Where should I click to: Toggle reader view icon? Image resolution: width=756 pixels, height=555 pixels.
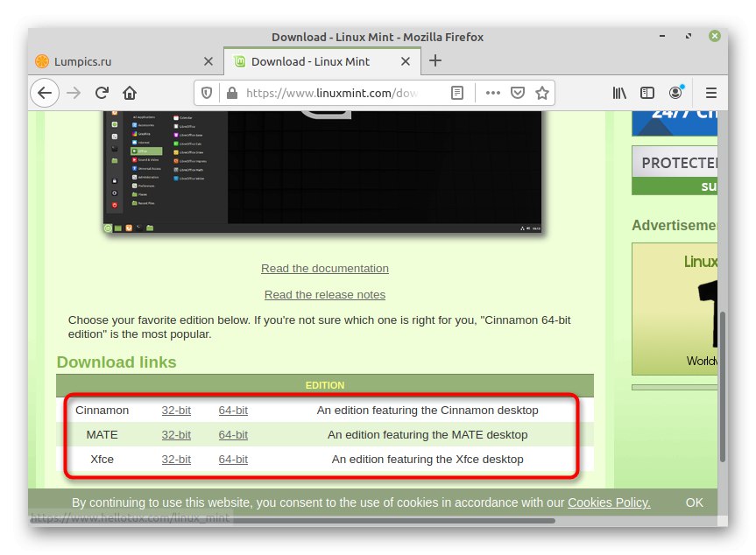(x=457, y=93)
